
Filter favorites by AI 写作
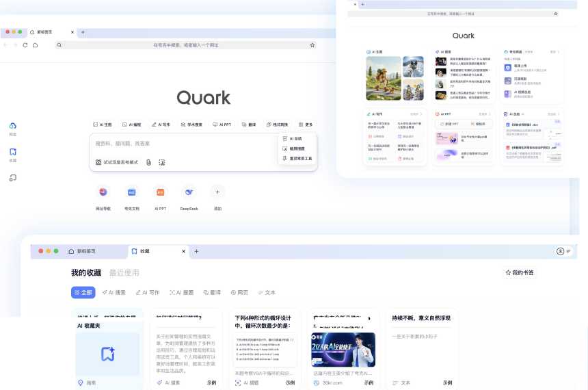(148, 292)
